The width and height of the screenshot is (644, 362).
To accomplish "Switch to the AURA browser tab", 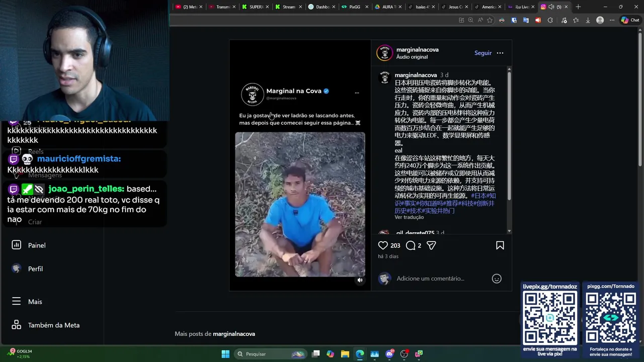I will 388,7.
